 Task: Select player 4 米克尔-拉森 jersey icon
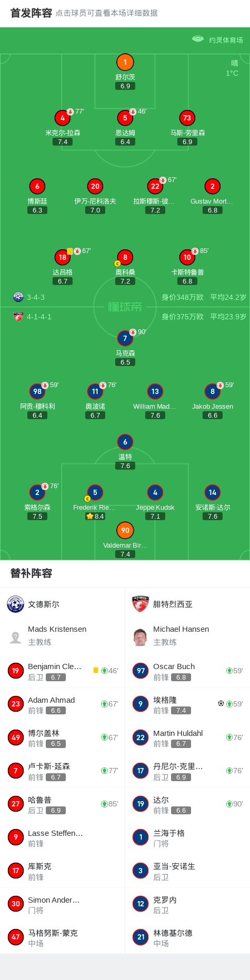coord(63,118)
